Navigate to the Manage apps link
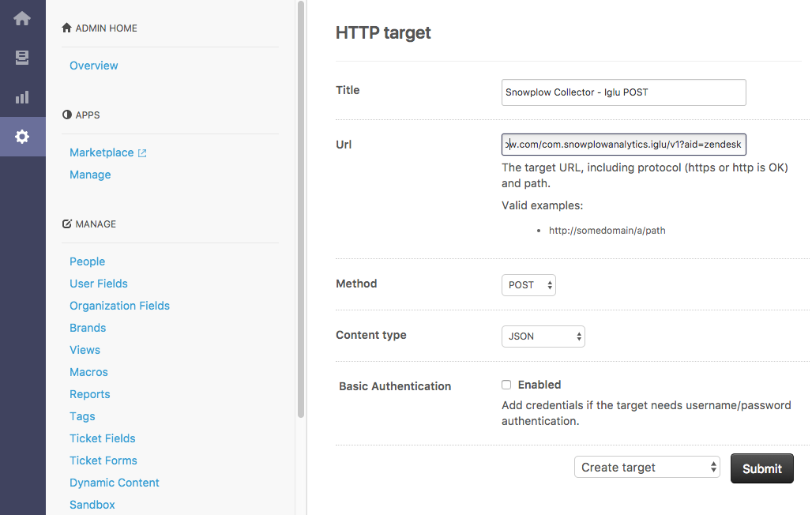This screenshot has width=812, height=515. pos(90,175)
